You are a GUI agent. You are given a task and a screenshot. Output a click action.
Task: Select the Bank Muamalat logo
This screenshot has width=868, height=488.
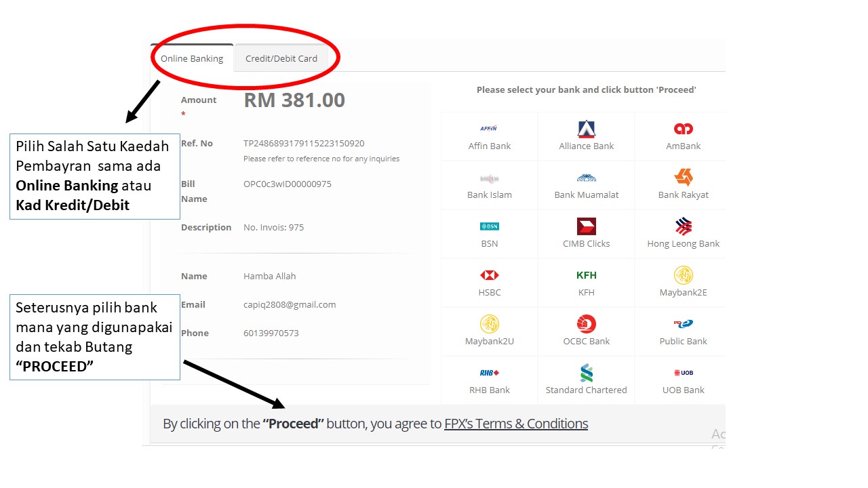[587, 178]
